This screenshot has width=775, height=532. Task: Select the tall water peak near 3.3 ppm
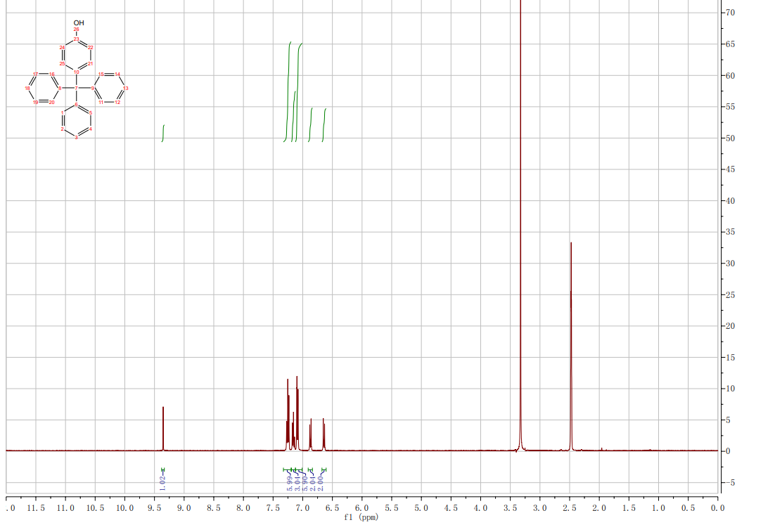click(520, 211)
